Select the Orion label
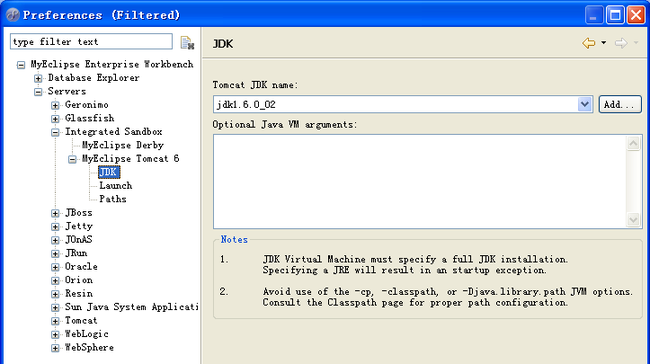Viewport: 650px width, 364px height. pyautogui.click(x=78, y=280)
